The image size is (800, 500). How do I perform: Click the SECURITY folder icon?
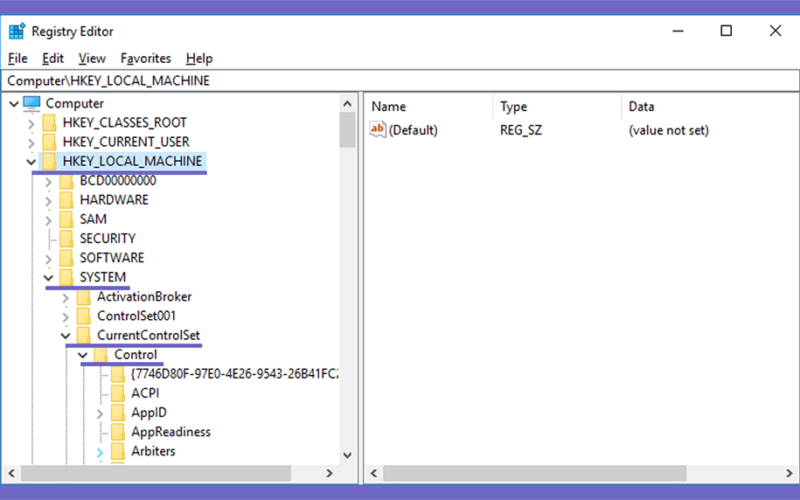[x=66, y=239]
